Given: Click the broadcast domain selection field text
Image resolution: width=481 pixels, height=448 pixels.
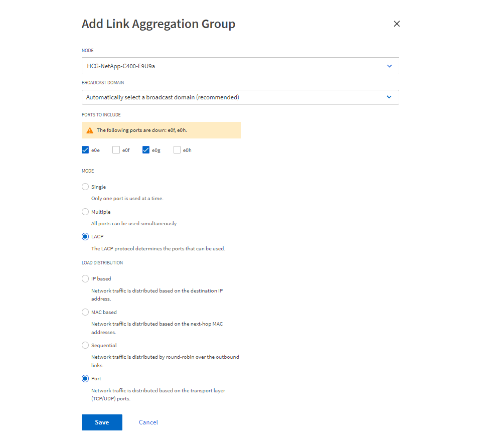Looking at the screenshot, I should coord(163,97).
